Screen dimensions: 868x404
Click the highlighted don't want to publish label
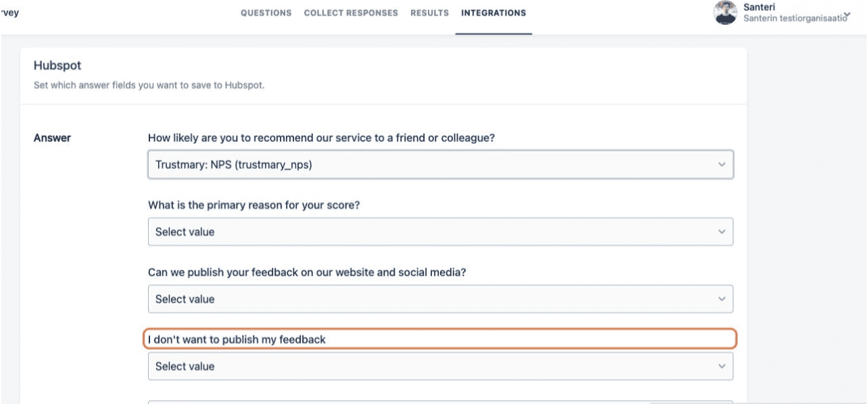pyautogui.click(x=237, y=339)
